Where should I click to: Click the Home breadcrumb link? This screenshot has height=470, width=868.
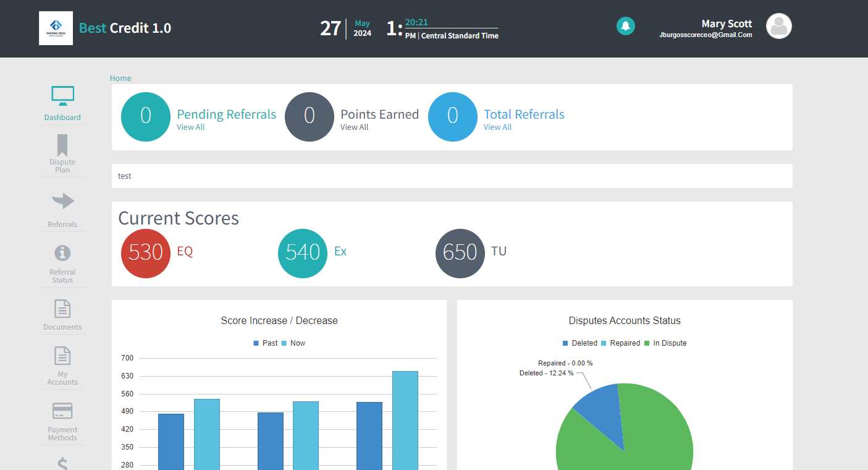120,78
